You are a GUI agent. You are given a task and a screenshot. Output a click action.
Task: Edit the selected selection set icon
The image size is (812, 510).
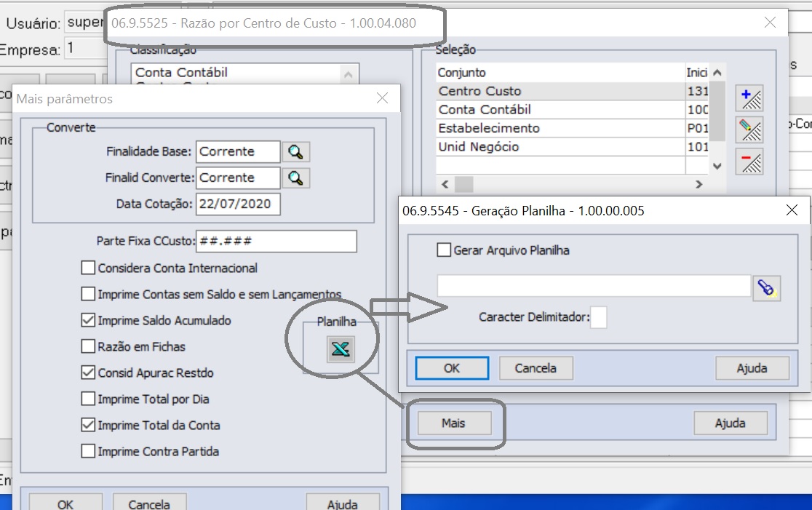(749, 130)
